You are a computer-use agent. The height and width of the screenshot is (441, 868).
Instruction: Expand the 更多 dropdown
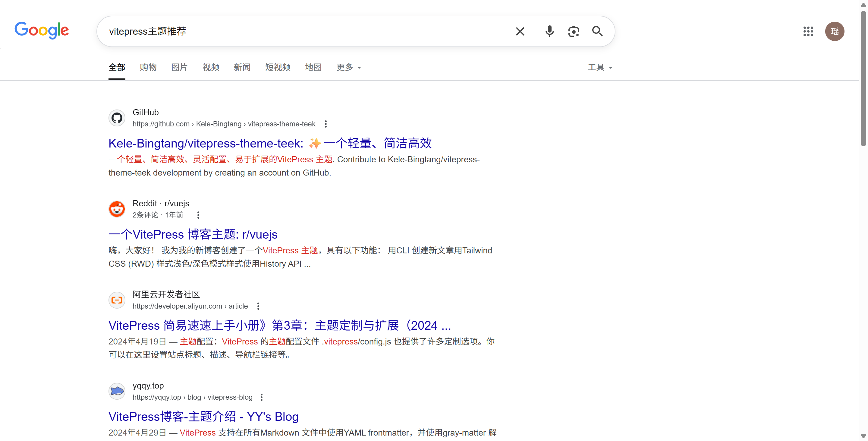tap(349, 68)
